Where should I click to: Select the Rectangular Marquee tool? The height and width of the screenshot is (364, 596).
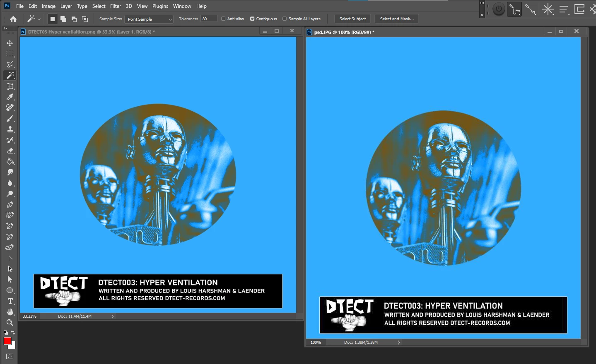10,54
